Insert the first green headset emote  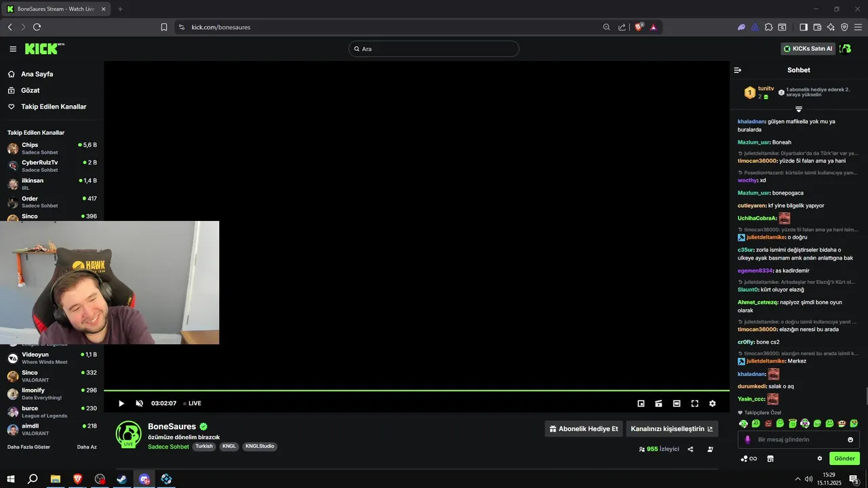743,424
